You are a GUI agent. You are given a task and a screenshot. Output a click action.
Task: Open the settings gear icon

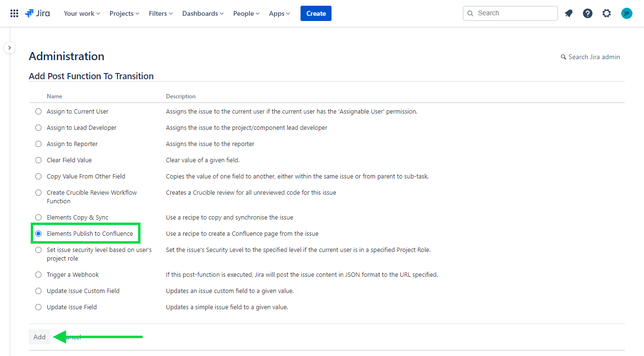pyautogui.click(x=606, y=13)
